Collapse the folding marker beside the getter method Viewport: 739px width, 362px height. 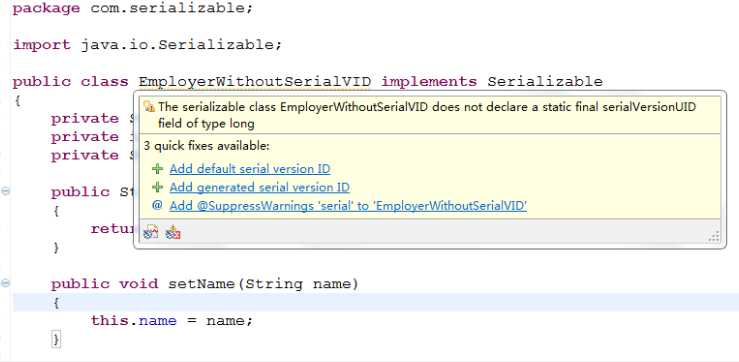coord(5,191)
